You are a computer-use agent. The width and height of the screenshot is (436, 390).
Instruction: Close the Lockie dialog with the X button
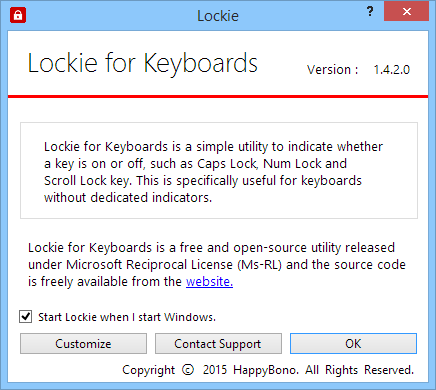coord(406,12)
